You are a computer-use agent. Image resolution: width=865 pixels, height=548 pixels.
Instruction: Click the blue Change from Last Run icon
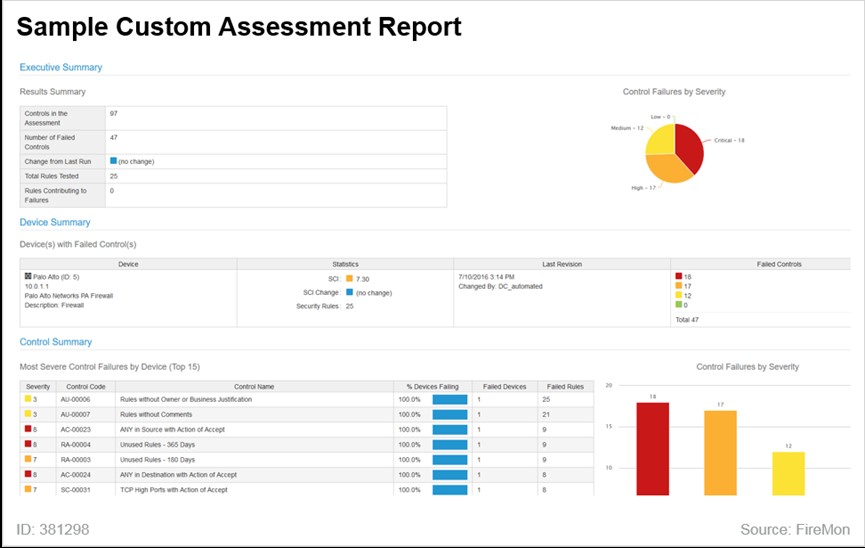pos(113,160)
